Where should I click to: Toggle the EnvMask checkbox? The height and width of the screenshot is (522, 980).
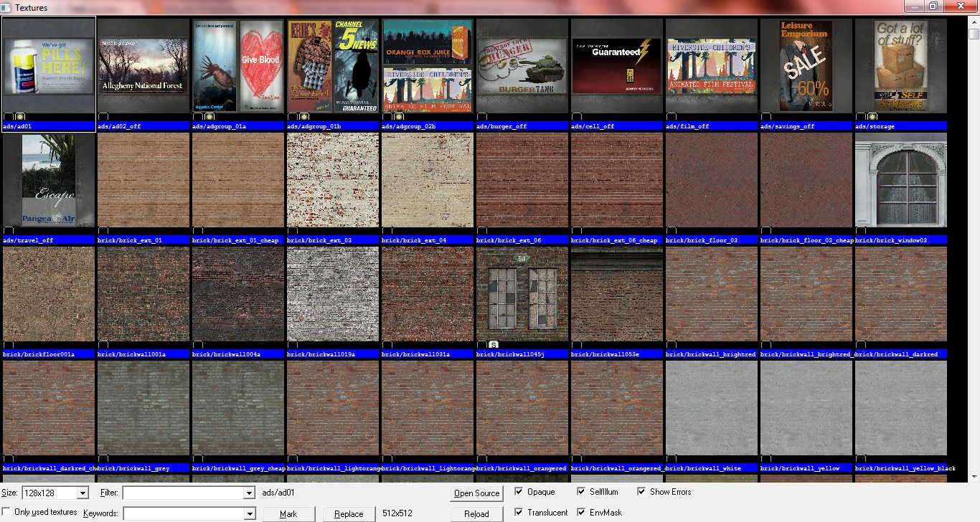point(581,513)
